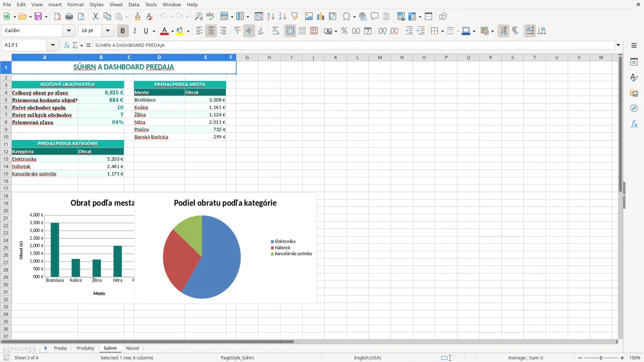Show draw functions
The height and width of the screenshot is (362, 644).
tap(443, 17)
